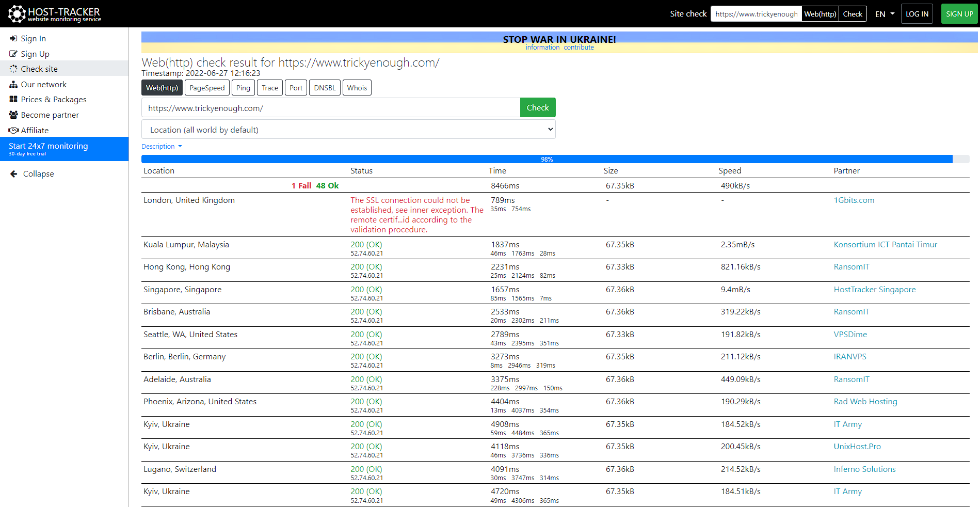Open the UnixHost.Pro partner link
This screenshot has height=507, width=980.
pyautogui.click(x=857, y=447)
